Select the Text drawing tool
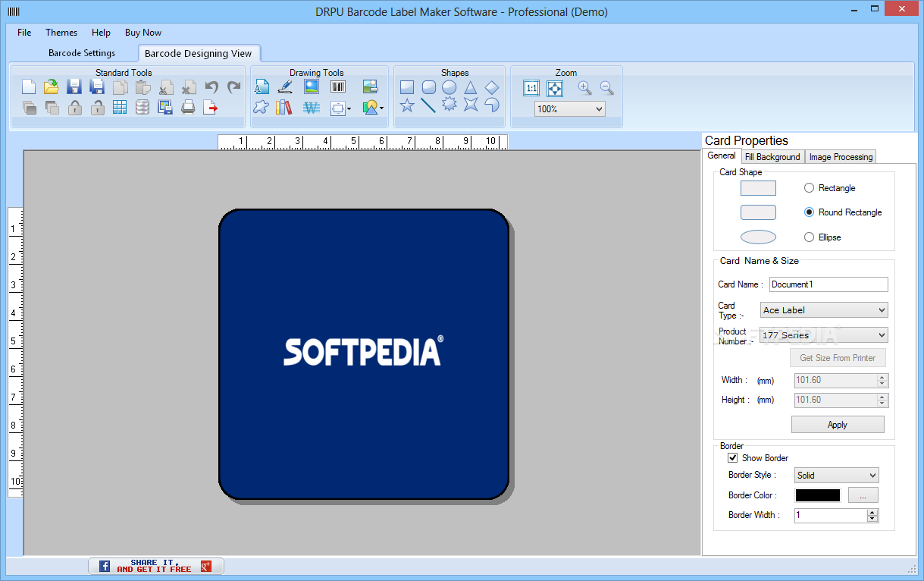 [262, 87]
